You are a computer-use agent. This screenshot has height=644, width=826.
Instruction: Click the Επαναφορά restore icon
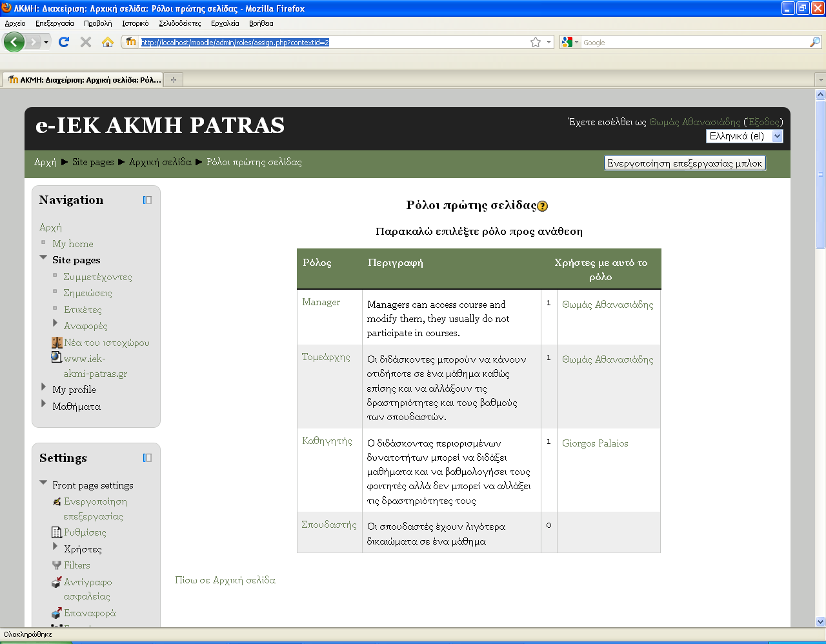click(x=57, y=613)
